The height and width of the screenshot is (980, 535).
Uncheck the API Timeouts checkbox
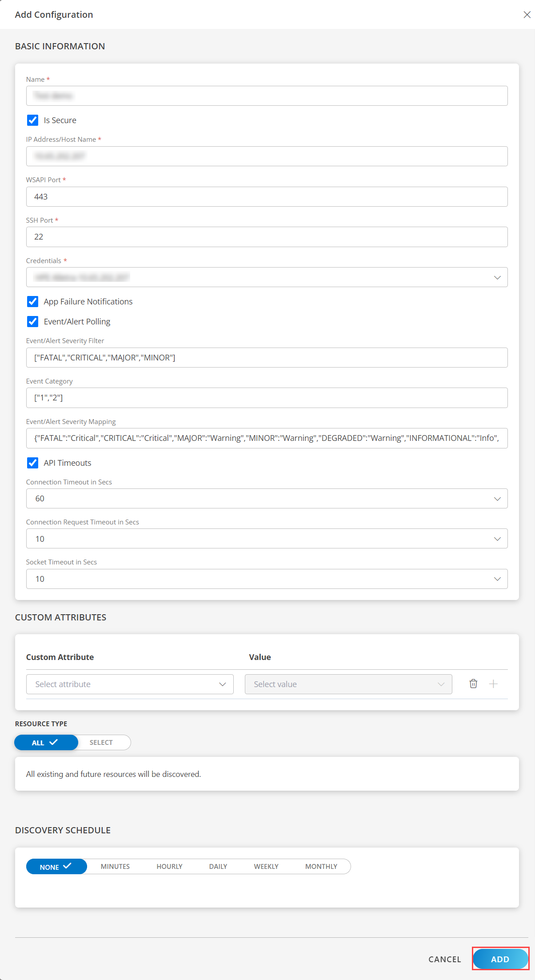[33, 463]
